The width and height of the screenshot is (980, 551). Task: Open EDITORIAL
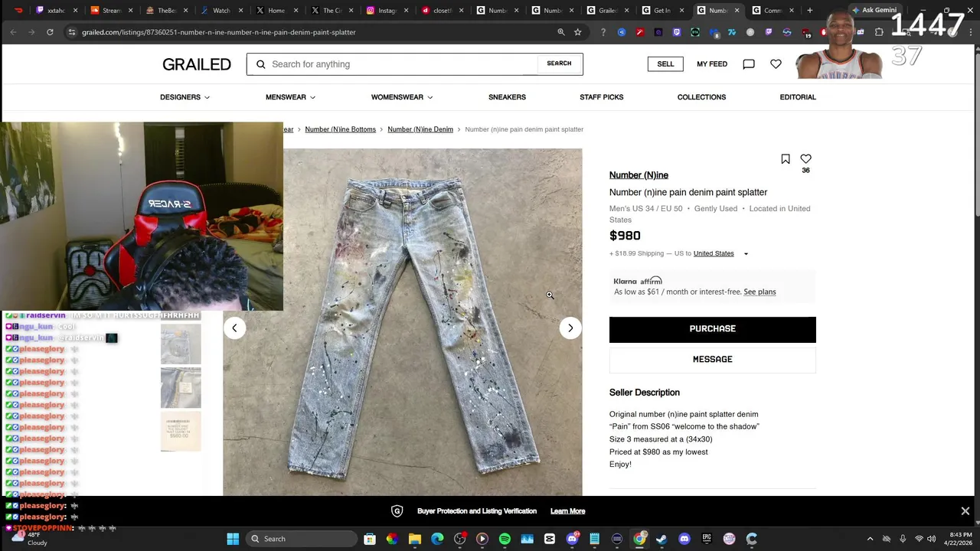(x=798, y=97)
